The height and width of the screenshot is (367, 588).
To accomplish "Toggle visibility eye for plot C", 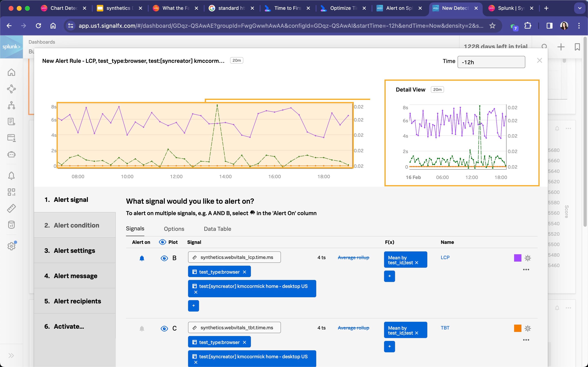I will [165, 328].
